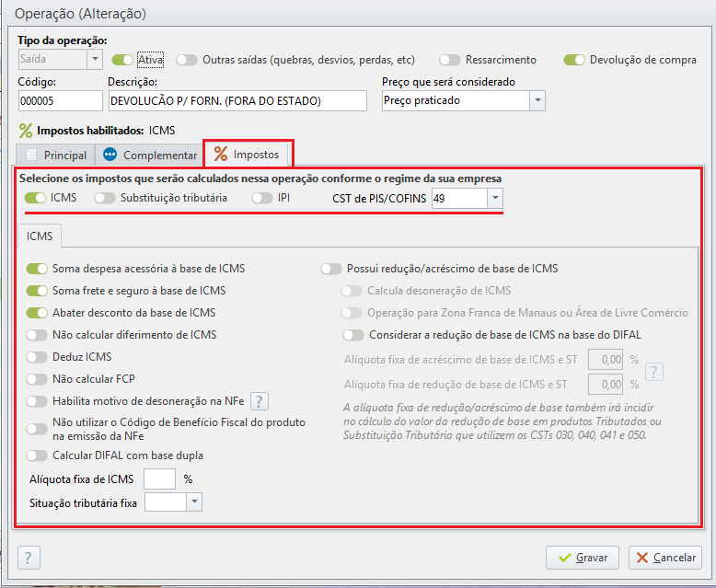Screen dimensions: 716x588
Task: Enable Outras saídas (quebras, desvios, perdas)
Action: tap(187, 60)
